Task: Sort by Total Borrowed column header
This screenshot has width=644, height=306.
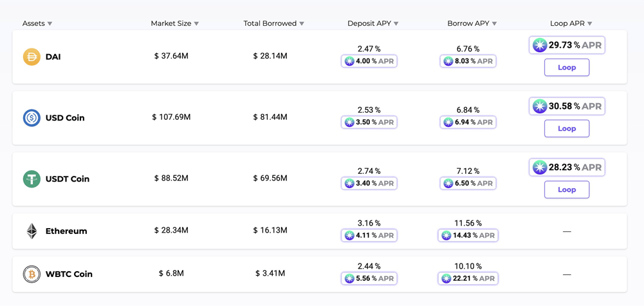Action: click(x=273, y=24)
